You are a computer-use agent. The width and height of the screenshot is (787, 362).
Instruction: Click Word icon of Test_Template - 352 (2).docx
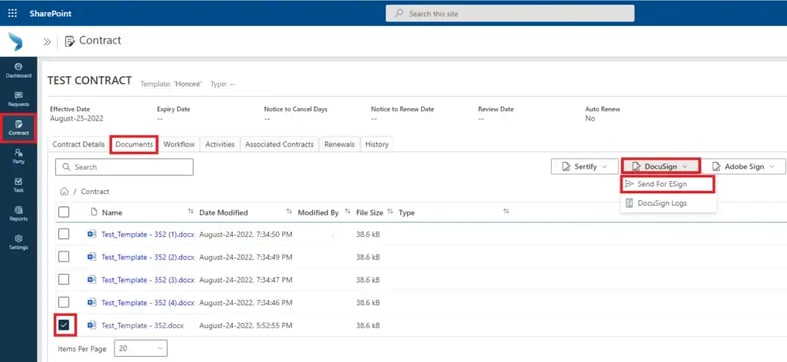pos(91,257)
